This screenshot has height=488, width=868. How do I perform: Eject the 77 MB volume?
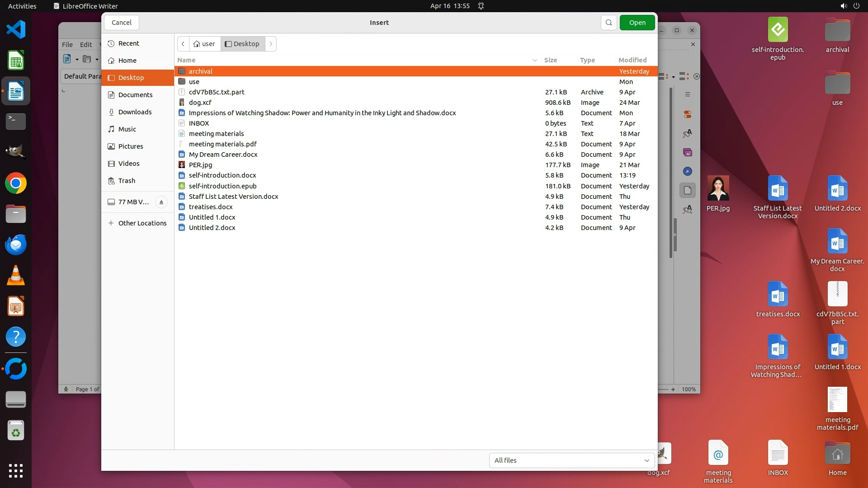tap(161, 202)
